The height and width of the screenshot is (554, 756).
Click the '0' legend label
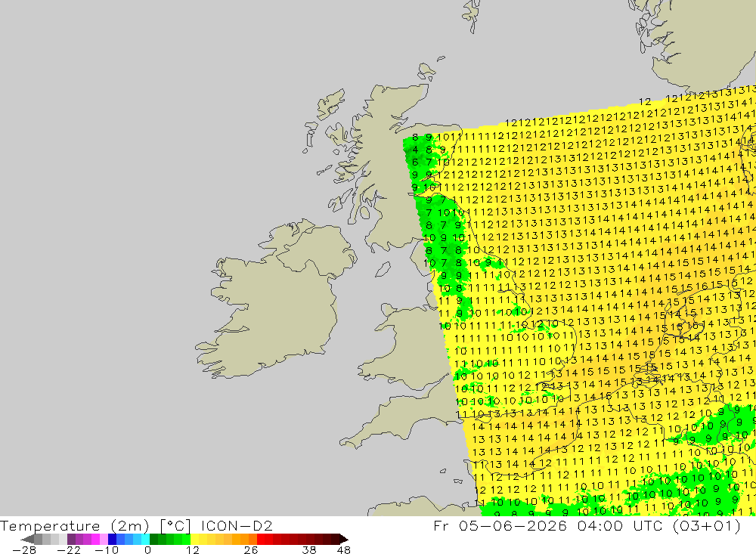pos(148,550)
